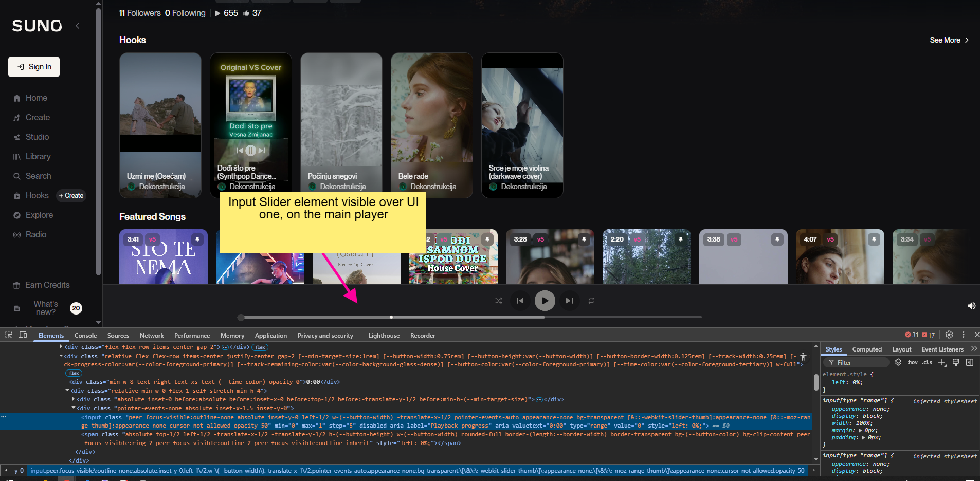980x481 pixels.
Task: Expand the padding shorthand property
Action: coord(864,438)
